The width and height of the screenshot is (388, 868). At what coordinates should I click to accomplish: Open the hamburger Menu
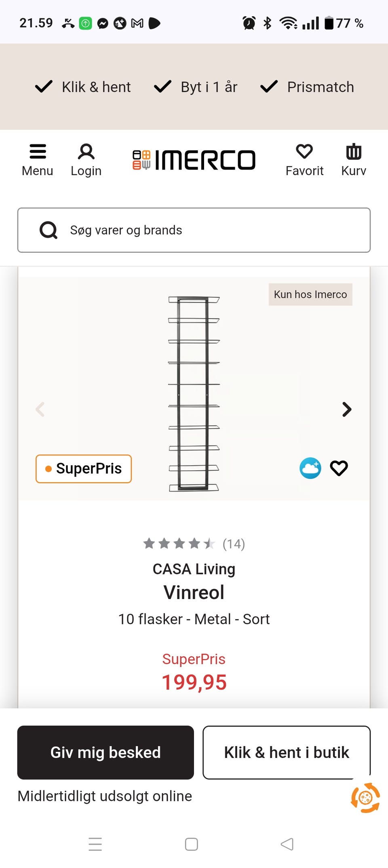tap(38, 159)
